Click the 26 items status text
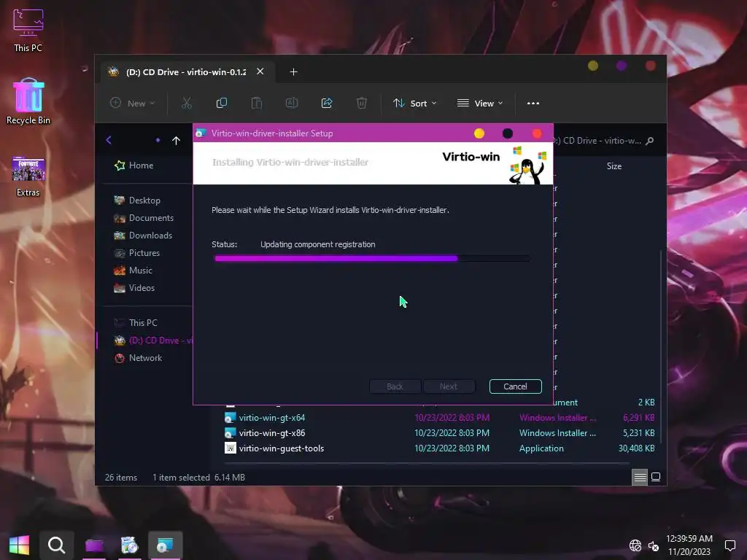This screenshot has height=560, width=747. pyautogui.click(x=121, y=478)
